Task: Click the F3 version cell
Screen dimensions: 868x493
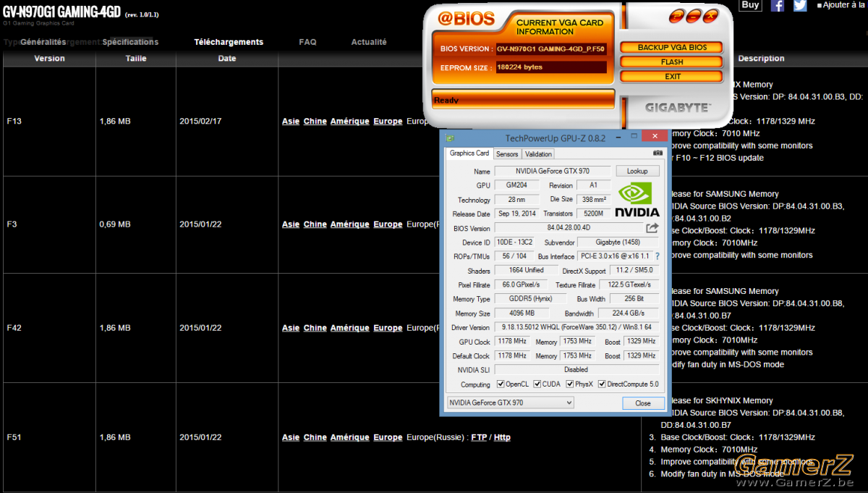Action: point(49,224)
